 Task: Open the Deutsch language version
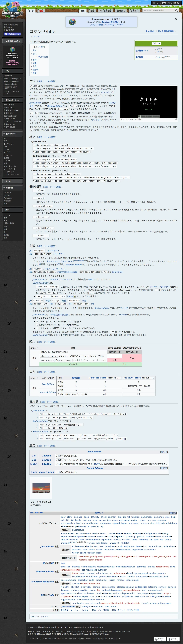click(x=7, y=193)
